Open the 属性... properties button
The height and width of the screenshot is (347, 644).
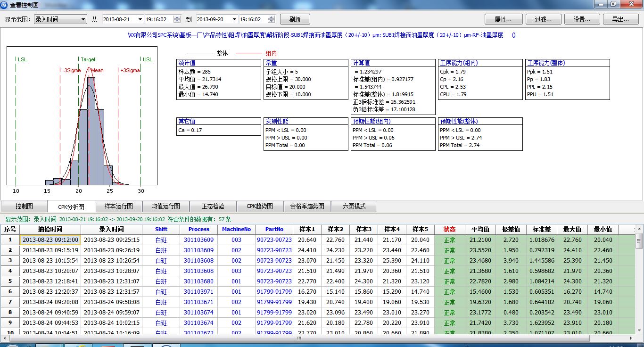coord(504,19)
